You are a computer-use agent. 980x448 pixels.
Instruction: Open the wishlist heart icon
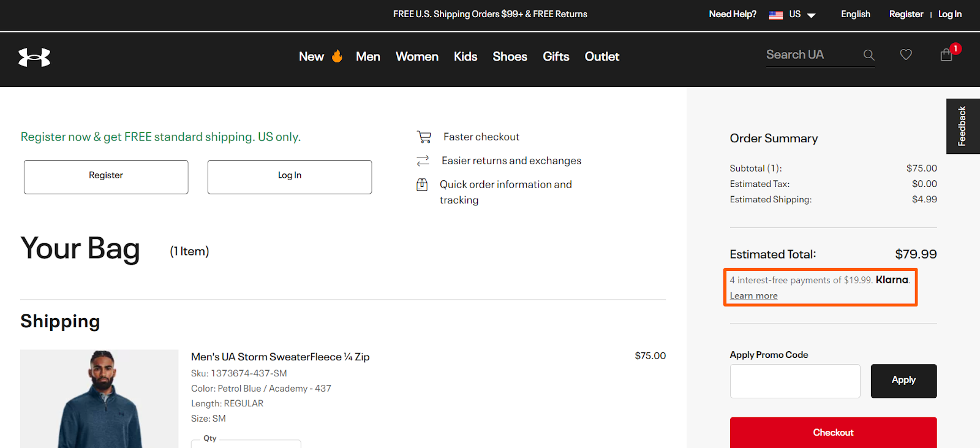906,55
